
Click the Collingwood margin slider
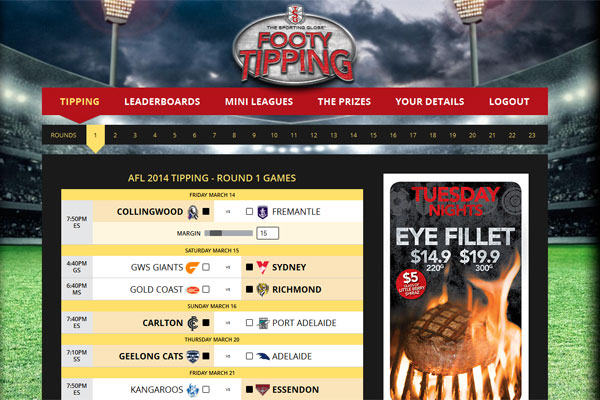pos(228,233)
